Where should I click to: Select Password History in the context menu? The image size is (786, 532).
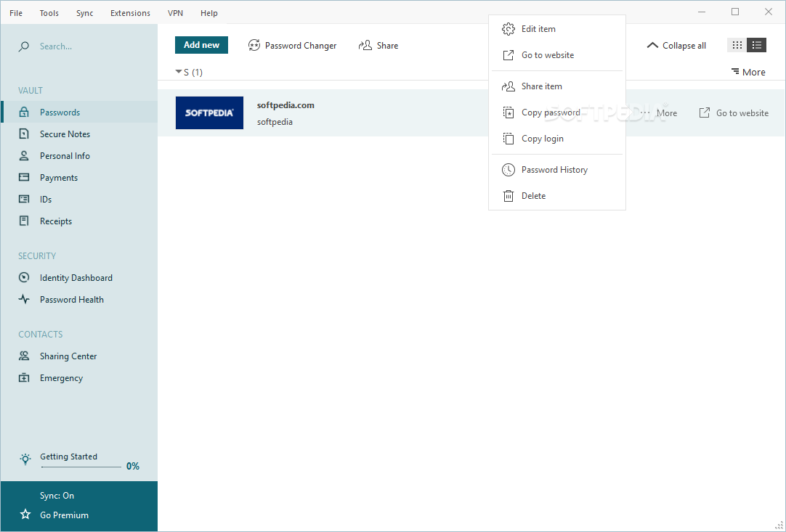click(557, 170)
